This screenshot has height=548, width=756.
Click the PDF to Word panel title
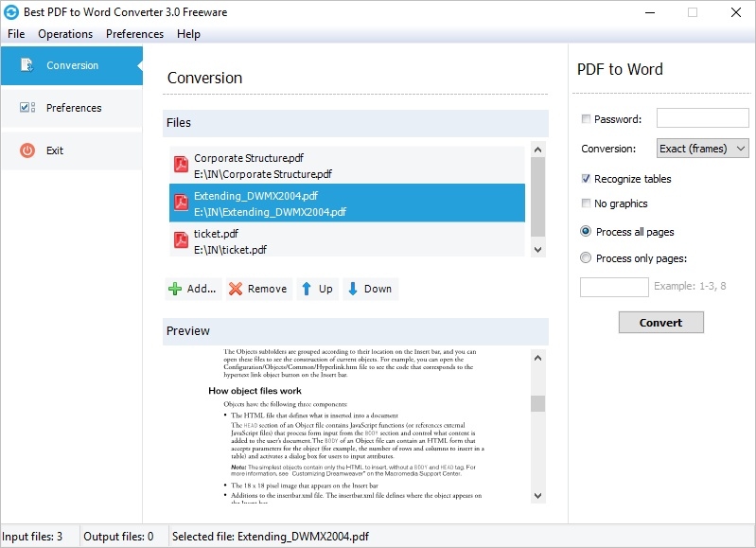point(620,69)
